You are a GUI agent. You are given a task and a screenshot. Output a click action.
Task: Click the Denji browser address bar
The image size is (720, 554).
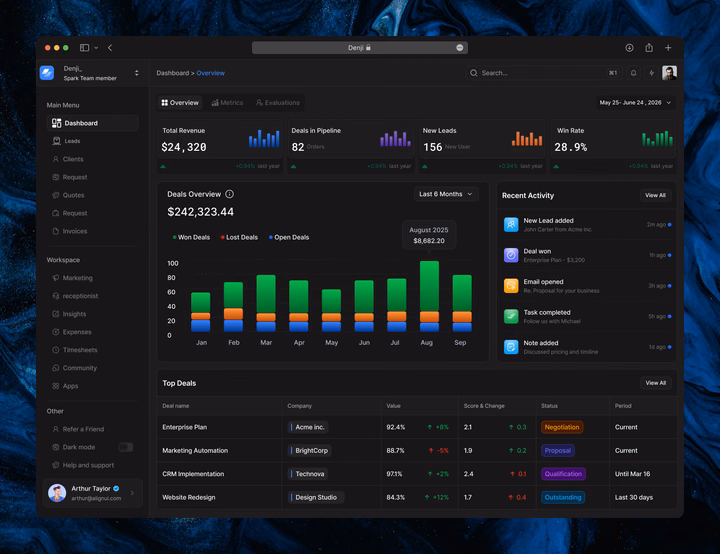pos(360,48)
